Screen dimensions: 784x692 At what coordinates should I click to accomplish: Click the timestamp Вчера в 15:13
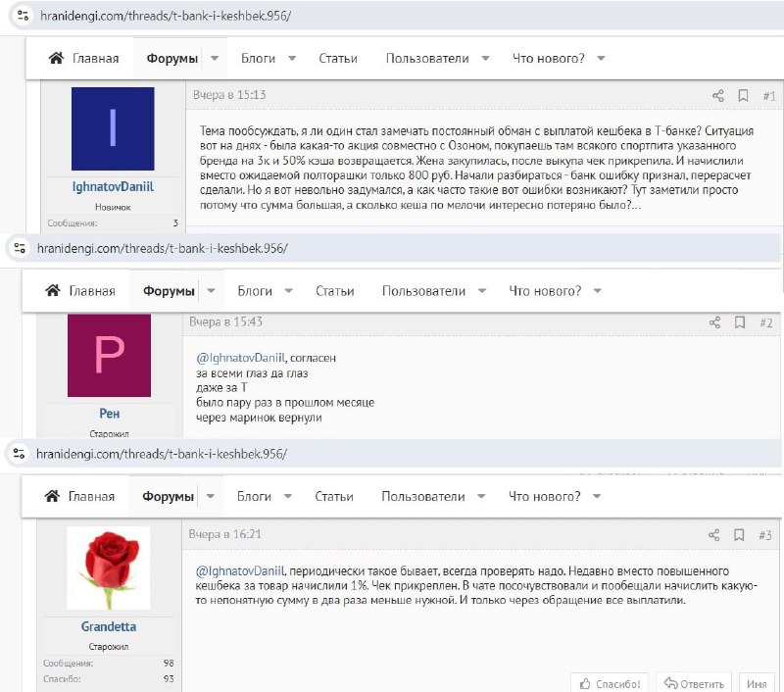point(229,95)
